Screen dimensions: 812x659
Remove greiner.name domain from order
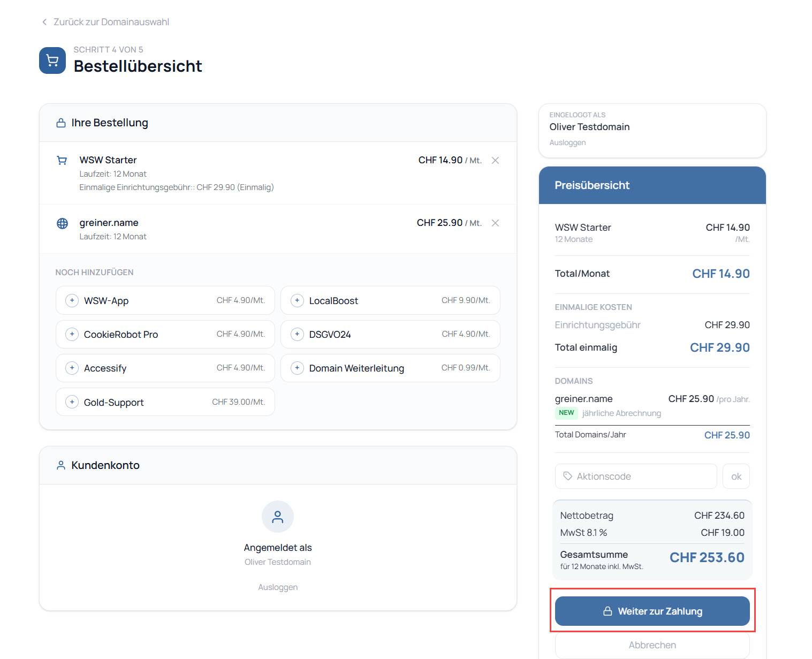tap(495, 223)
